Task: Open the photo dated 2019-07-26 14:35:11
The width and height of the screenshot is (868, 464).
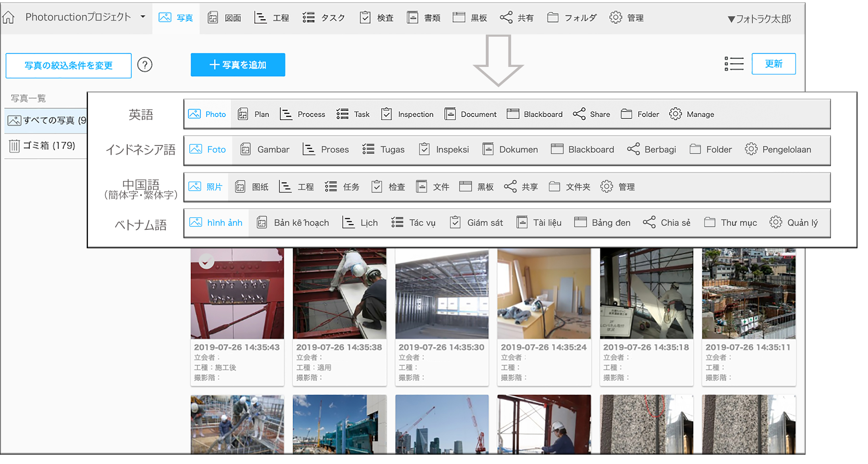Action: tap(749, 293)
